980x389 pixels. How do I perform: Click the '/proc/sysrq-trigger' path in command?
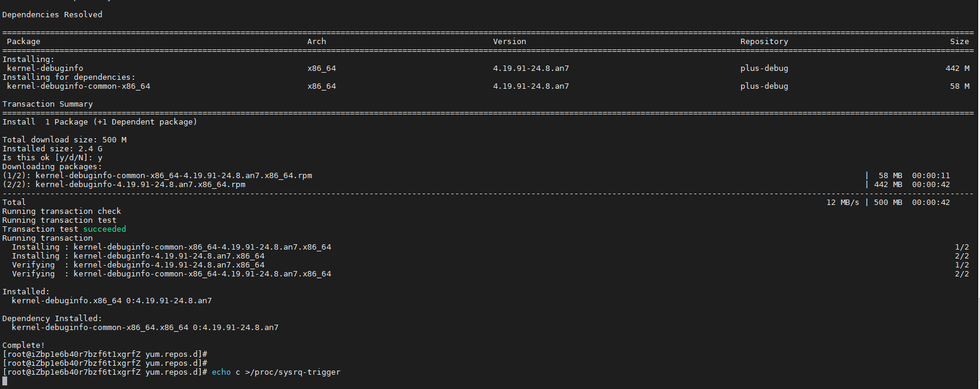tap(295, 372)
